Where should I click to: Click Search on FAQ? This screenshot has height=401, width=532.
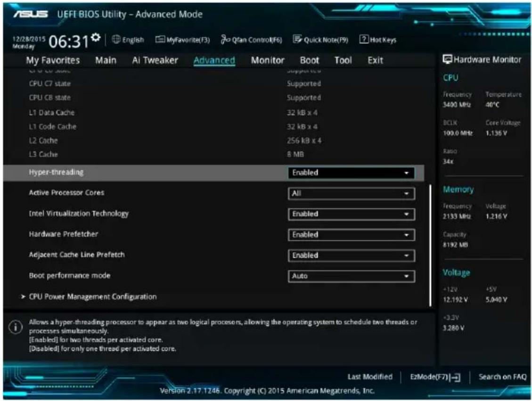(502, 377)
